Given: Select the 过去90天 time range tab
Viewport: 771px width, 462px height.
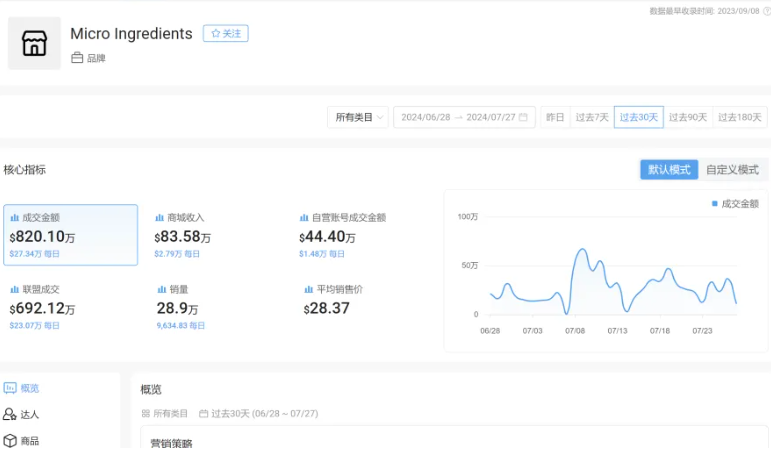Looking at the screenshot, I should pyautogui.click(x=687, y=118).
